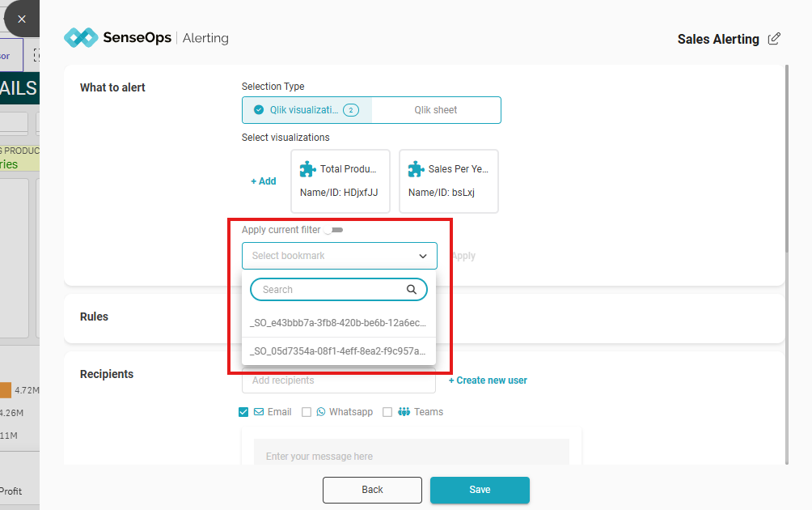The width and height of the screenshot is (812, 510).
Task: Click the Add recipients input field
Action: pyautogui.click(x=339, y=380)
